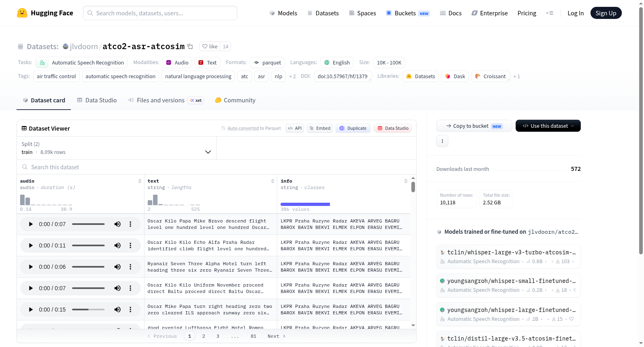Click the Log In link

[576, 13]
